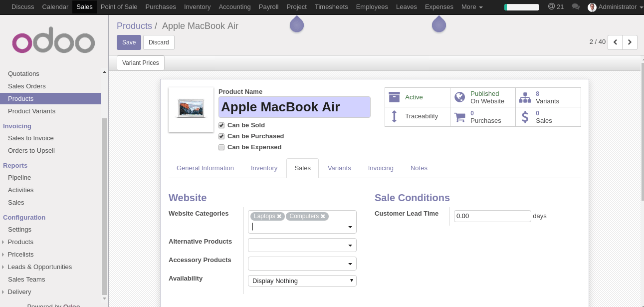Follow the Products breadcrumb link

[134, 26]
